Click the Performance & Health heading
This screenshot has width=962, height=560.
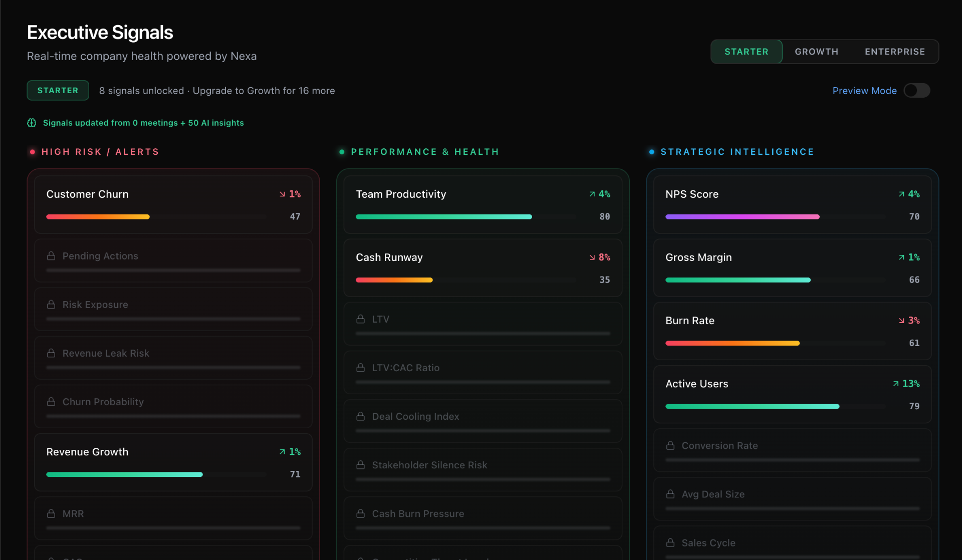pyautogui.click(x=425, y=152)
